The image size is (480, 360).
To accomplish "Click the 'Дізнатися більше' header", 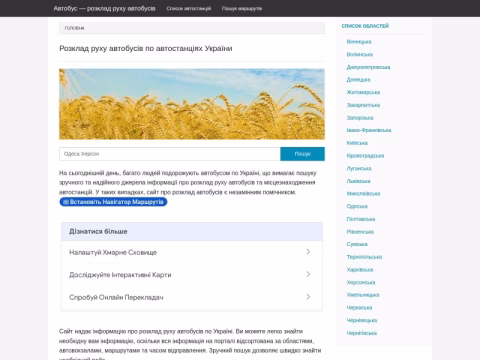I will coord(192,231).
